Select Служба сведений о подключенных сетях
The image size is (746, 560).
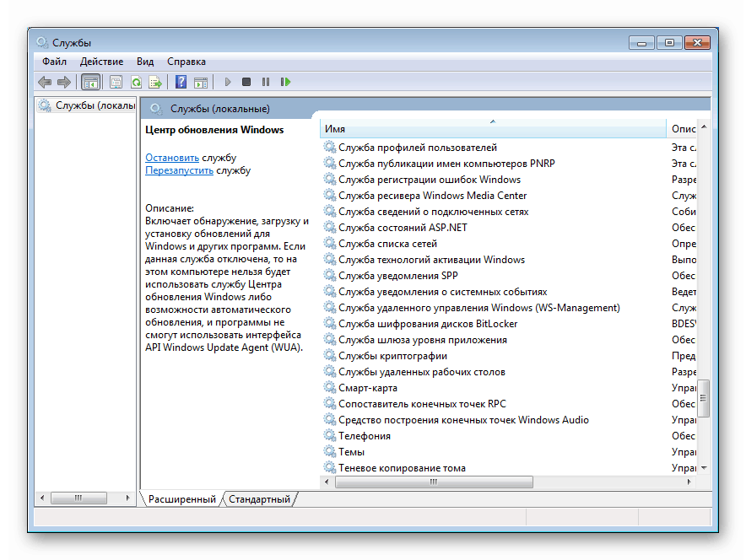[509, 212]
